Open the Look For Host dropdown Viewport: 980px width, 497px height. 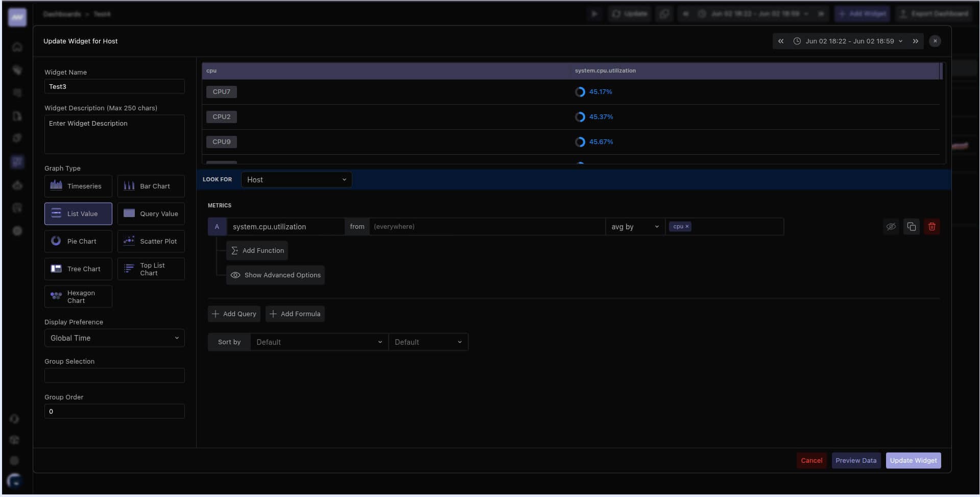coord(296,179)
